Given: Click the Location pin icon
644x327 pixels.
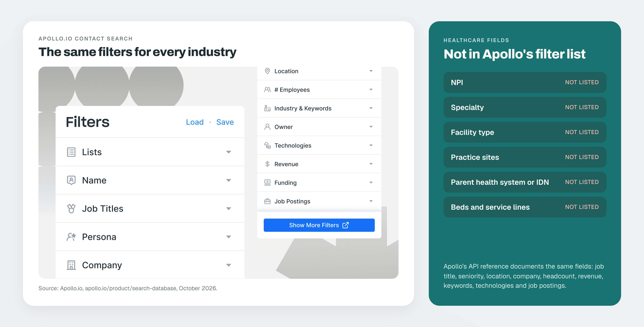Looking at the screenshot, I should [267, 71].
